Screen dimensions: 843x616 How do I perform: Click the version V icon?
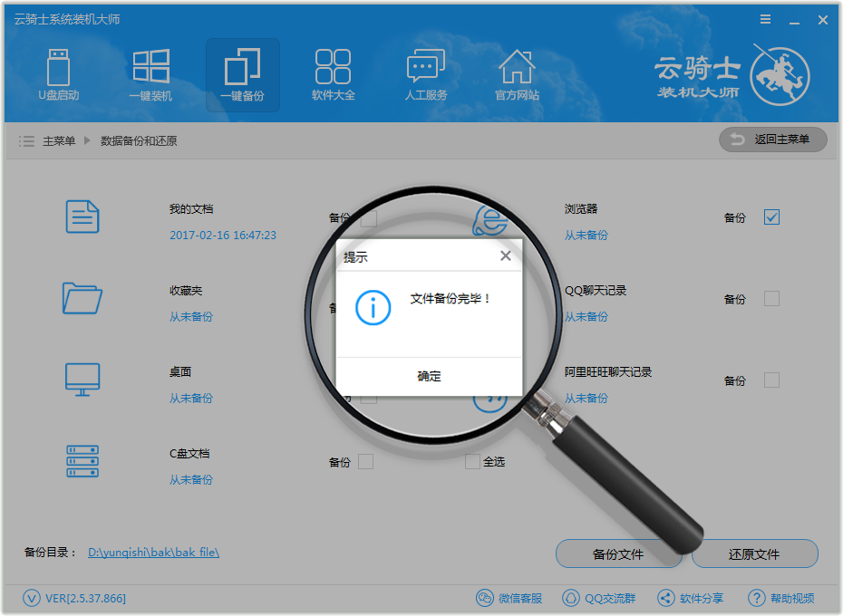click(x=32, y=598)
